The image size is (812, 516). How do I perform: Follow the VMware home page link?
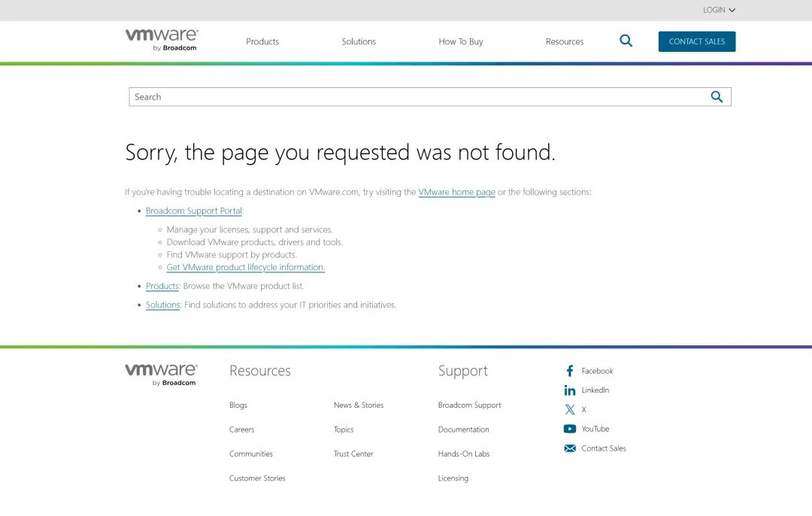(x=457, y=193)
